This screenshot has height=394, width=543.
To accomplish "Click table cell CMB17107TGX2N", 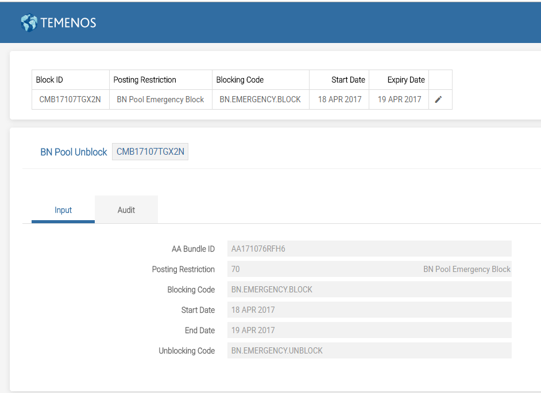I will 70,99.
